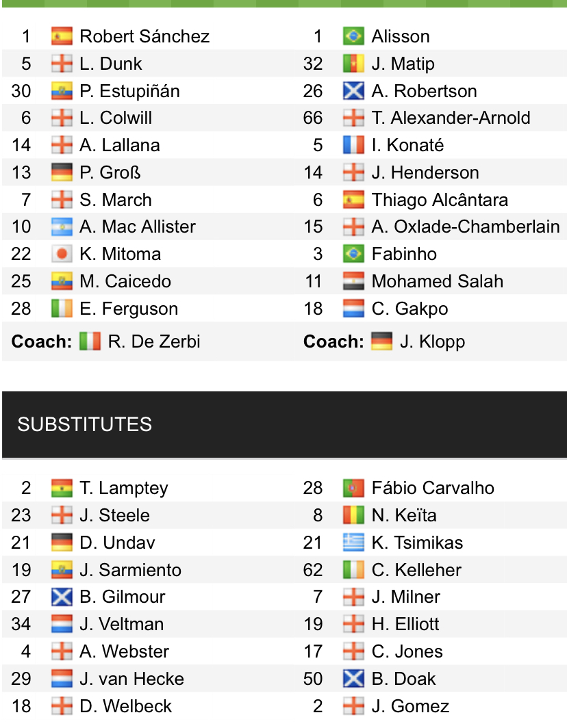Click the Germany flag beside coach J. Klopp
Screen dimensions: 567x728
point(381,341)
